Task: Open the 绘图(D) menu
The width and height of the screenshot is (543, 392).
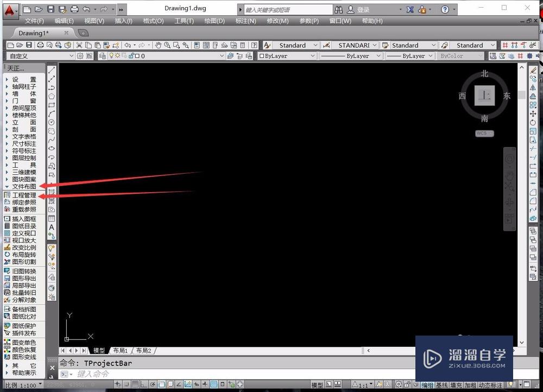Action: (214, 21)
